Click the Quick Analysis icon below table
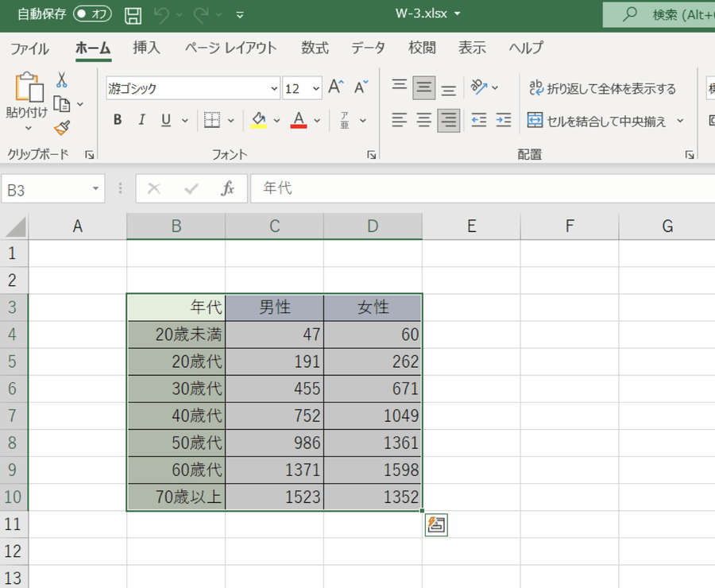Screen dimensions: 715x588 436,524
